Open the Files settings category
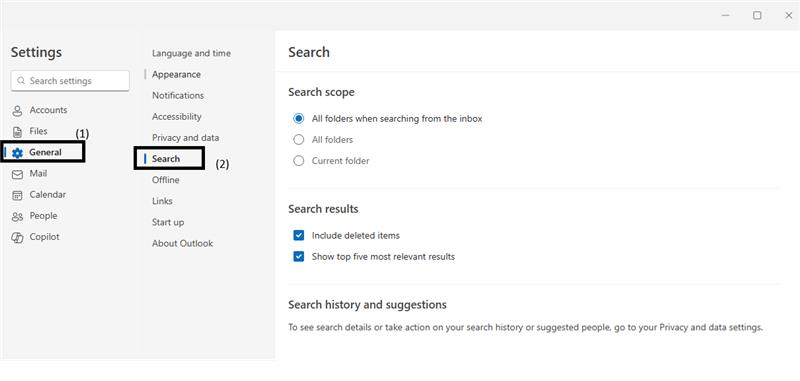The image size is (800, 381). pyautogui.click(x=38, y=131)
